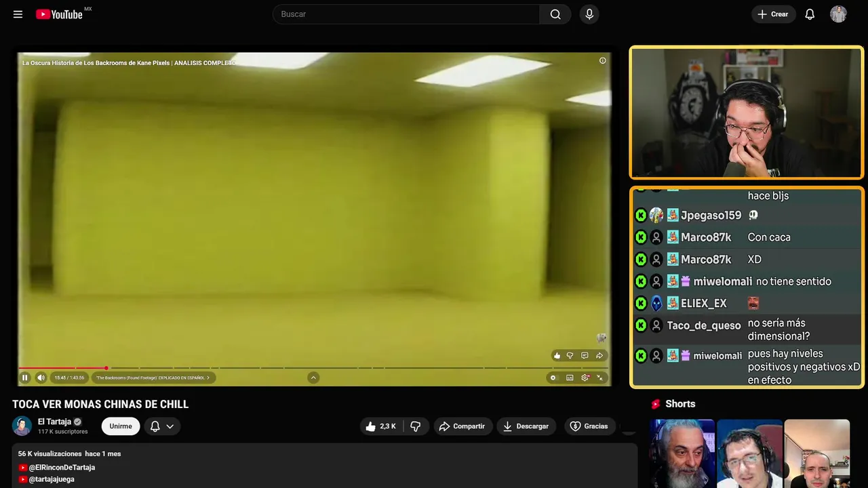Open the El Tartaja channel name link

coord(54,422)
